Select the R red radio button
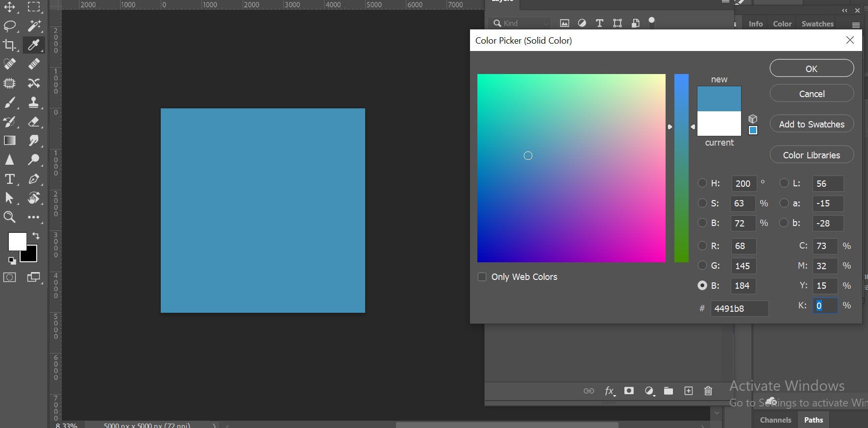868x428 pixels. (x=702, y=246)
